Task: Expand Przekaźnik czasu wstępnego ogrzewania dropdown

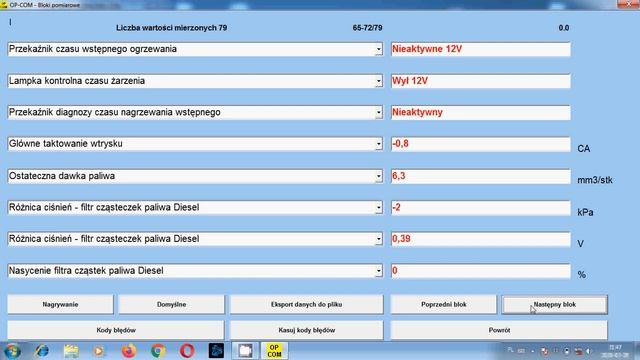Action: 379,49
